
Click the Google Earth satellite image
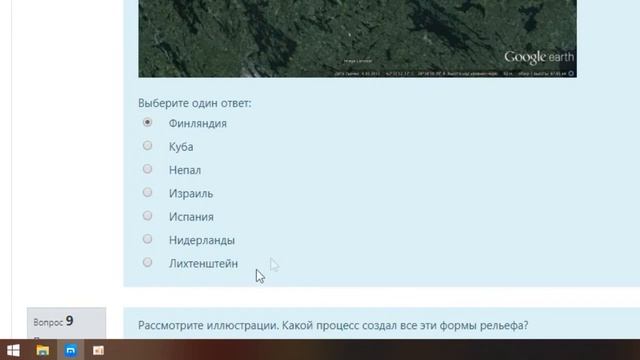(x=357, y=38)
